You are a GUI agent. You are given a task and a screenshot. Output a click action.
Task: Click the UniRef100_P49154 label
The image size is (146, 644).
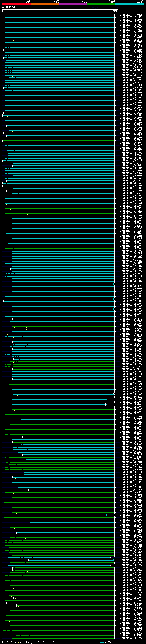131,93
